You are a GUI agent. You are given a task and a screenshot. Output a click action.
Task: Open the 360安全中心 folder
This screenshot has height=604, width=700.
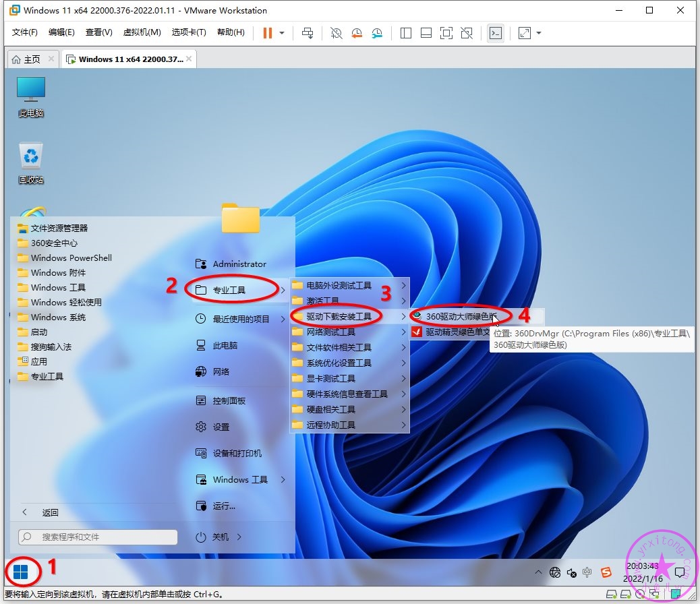(47, 243)
